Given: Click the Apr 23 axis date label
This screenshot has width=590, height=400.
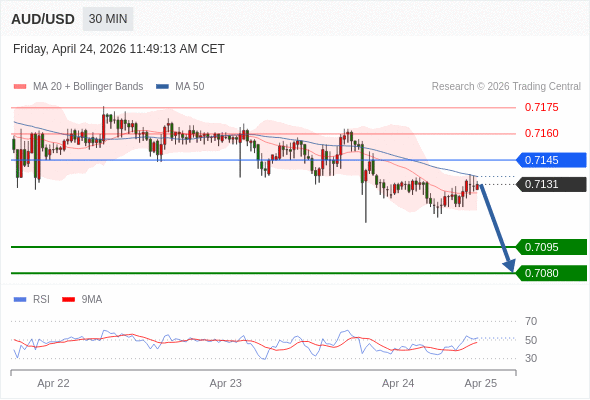Looking at the screenshot, I should coord(226,383).
